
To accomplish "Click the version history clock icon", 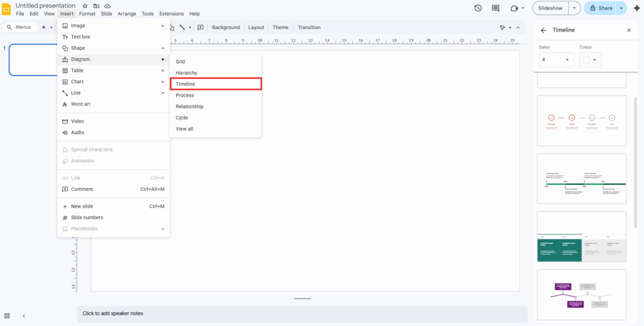I will [478, 8].
